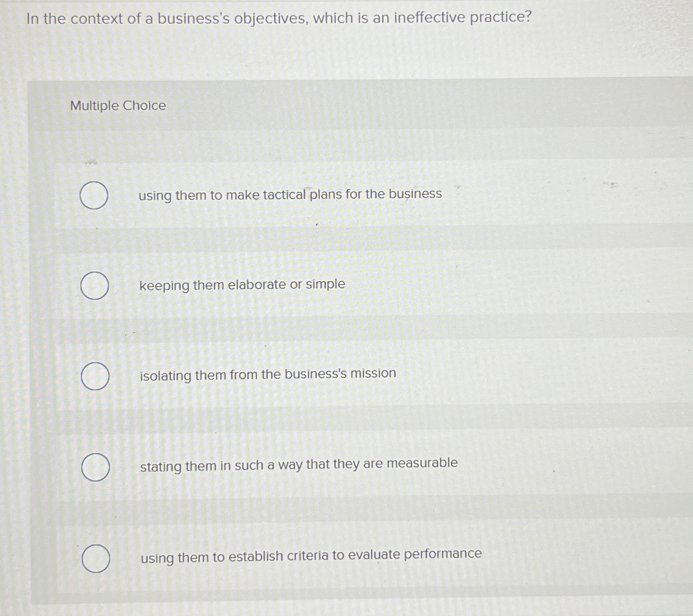Choose the 'keeping them elaborate or simple' radio button

95,286
